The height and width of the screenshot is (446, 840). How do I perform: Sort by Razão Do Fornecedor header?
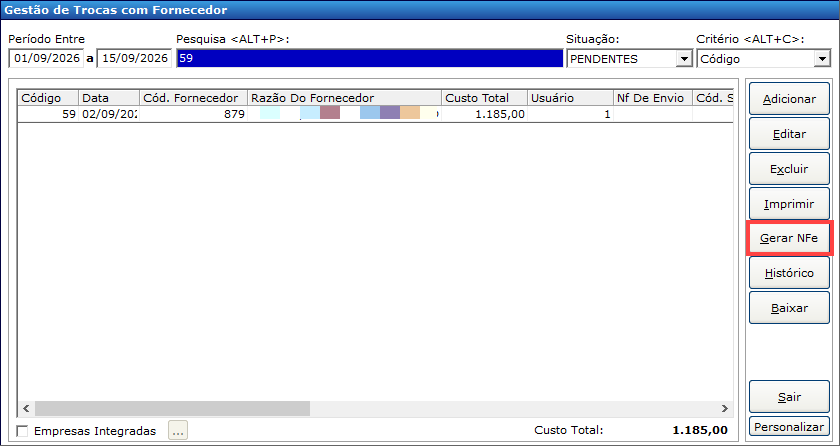click(x=345, y=98)
